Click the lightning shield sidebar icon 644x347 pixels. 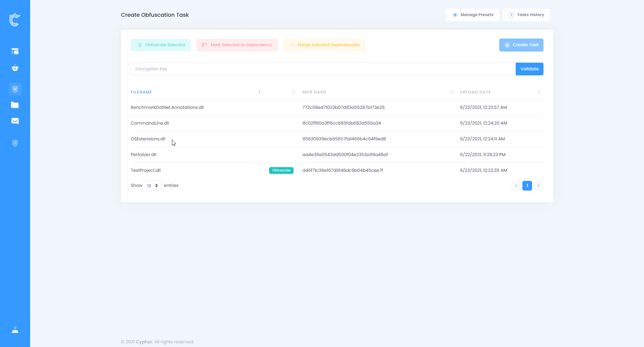tap(15, 143)
